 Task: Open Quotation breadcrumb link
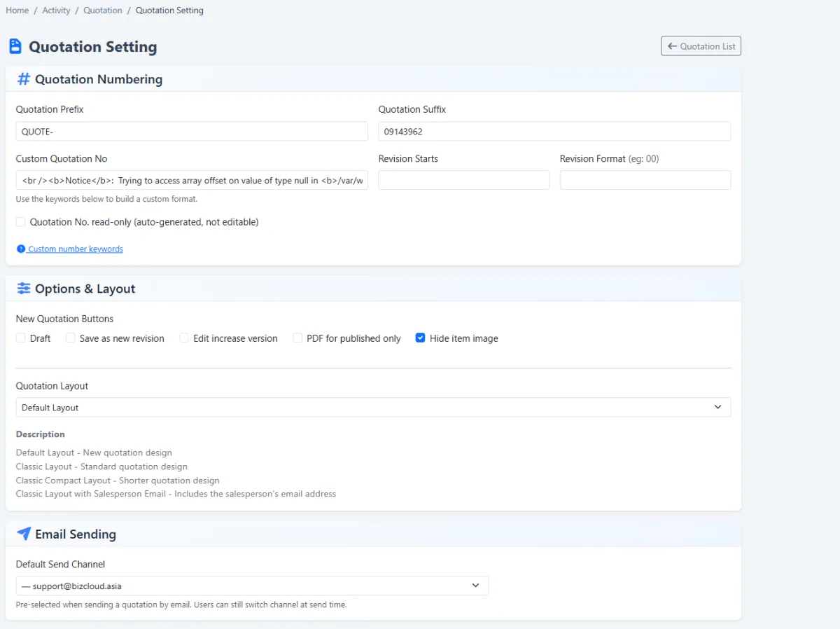point(103,11)
